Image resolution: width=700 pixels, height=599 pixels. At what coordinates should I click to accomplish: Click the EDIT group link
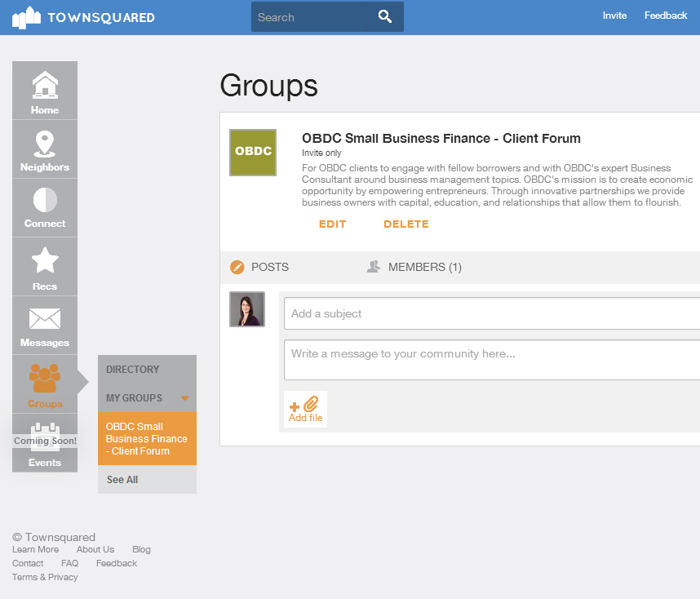pos(333,224)
